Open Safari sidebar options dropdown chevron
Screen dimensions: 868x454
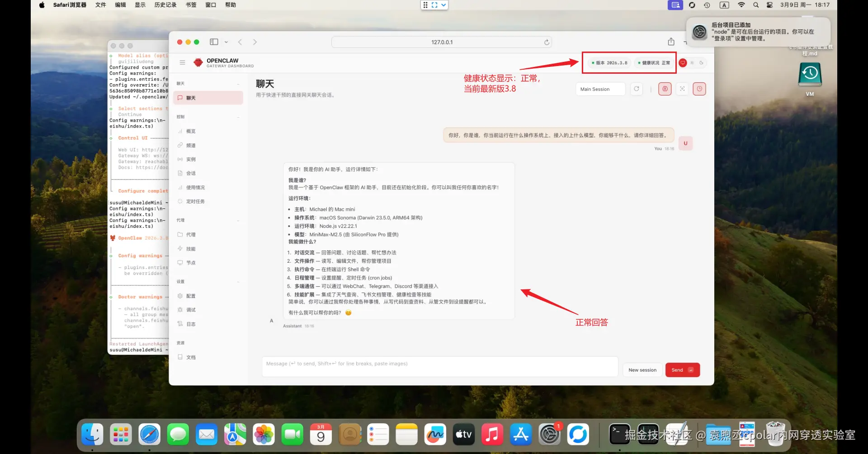point(226,42)
